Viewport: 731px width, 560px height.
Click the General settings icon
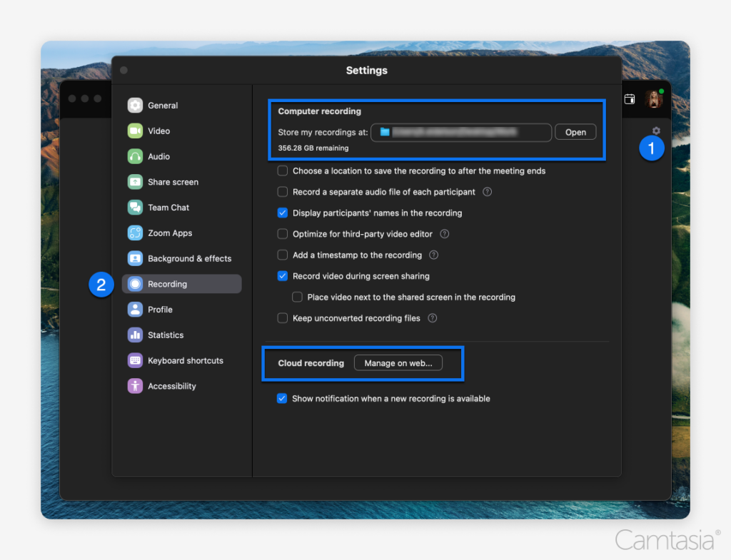click(x=135, y=106)
